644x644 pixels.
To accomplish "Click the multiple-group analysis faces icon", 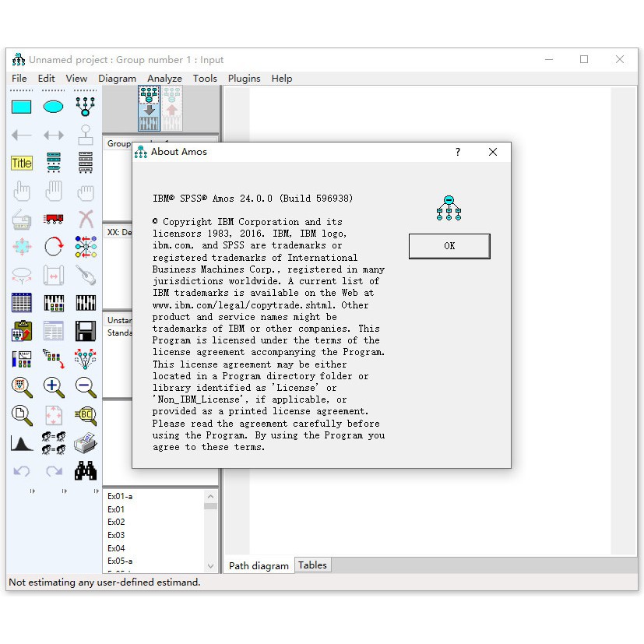I will coord(54,443).
